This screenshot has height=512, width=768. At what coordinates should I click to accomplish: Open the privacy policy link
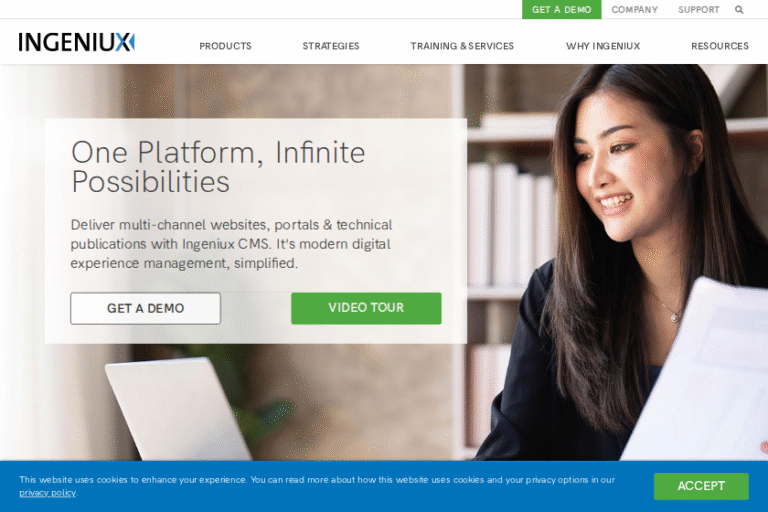tap(48, 493)
